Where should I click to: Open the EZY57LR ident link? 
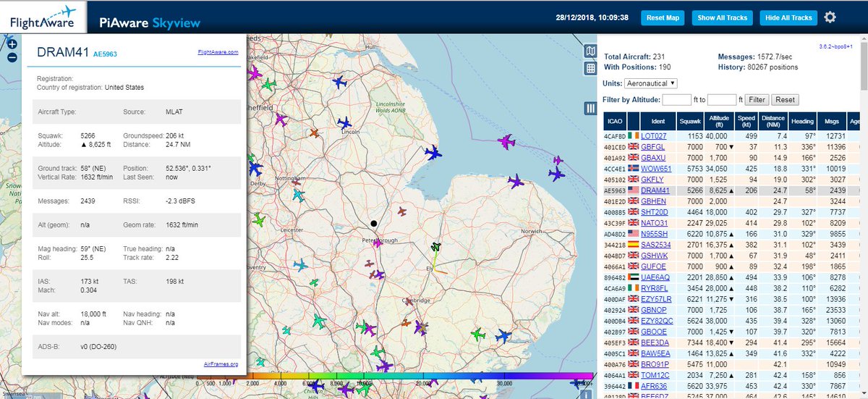tap(656, 298)
